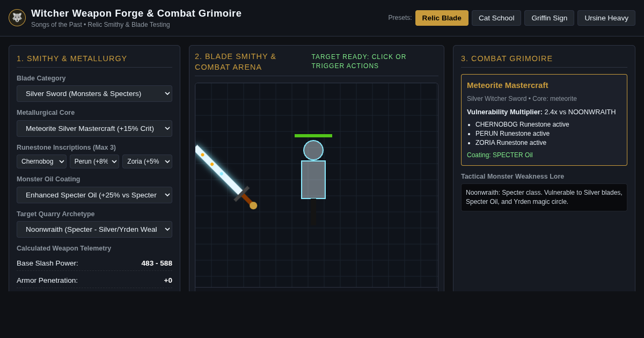Open the Blade Category dropdown
Screen dimensions: 644x338
[x=94, y=93]
